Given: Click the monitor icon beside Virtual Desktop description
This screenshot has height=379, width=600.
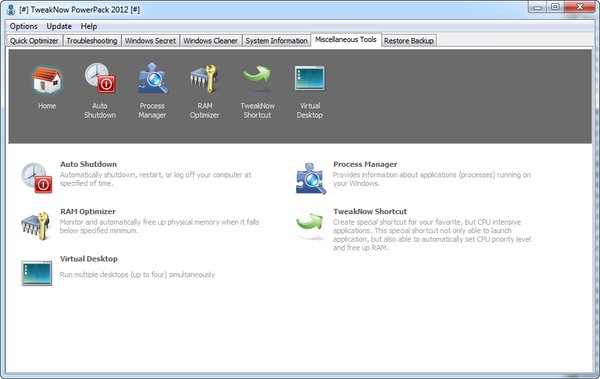Looking at the screenshot, I should click(36, 273).
